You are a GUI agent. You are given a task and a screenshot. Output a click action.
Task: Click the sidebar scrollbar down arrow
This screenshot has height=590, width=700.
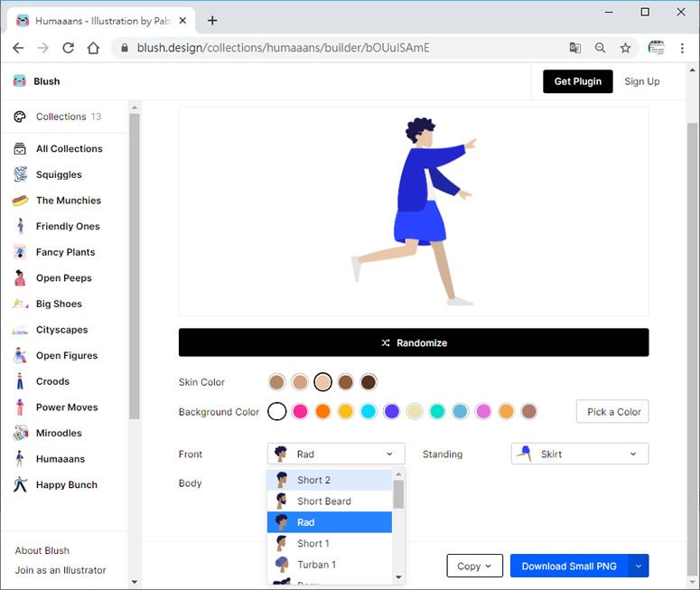point(135,582)
